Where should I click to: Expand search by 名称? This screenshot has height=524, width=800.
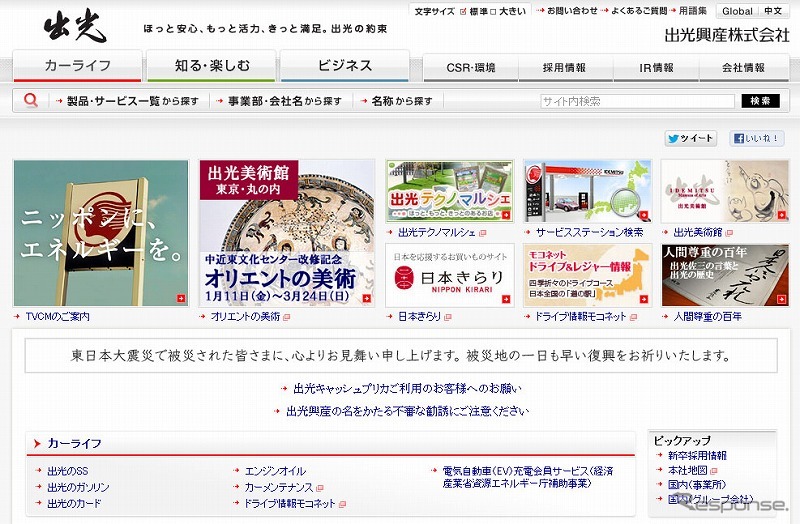point(400,101)
